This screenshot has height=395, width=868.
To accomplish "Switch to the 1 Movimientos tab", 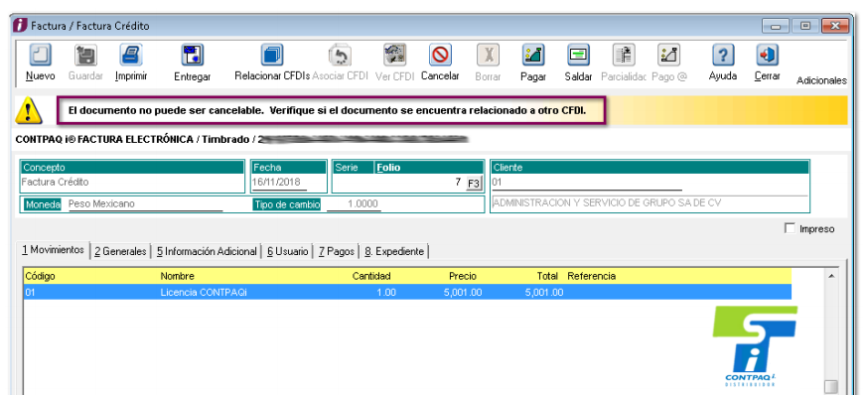I will click(x=54, y=251).
